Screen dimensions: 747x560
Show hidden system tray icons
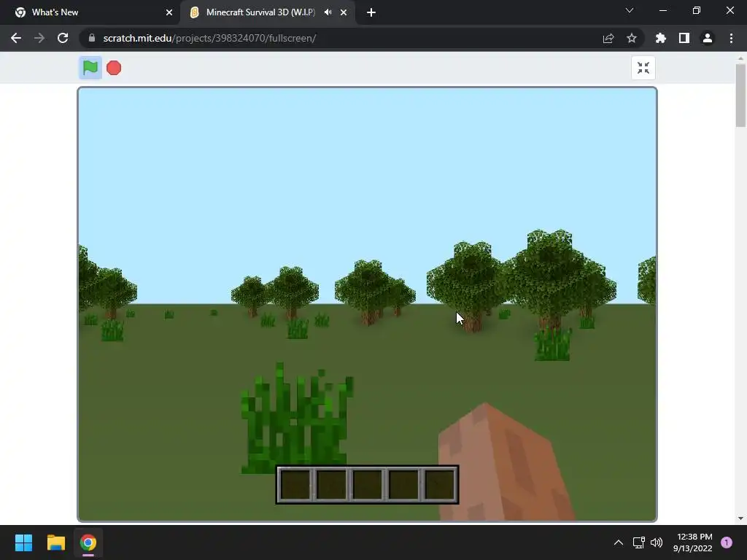[619, 542]
